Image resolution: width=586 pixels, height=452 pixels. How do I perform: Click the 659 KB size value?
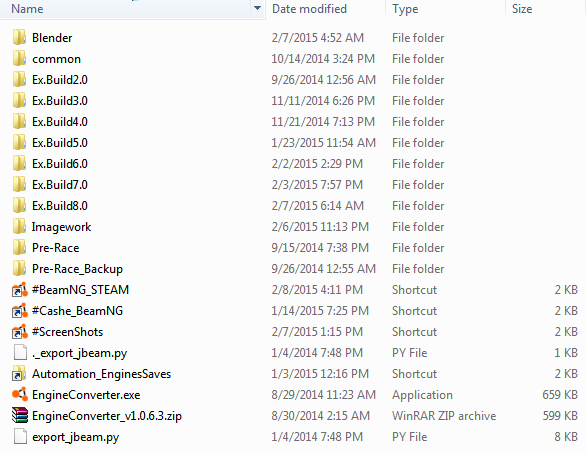click(560, 395)
